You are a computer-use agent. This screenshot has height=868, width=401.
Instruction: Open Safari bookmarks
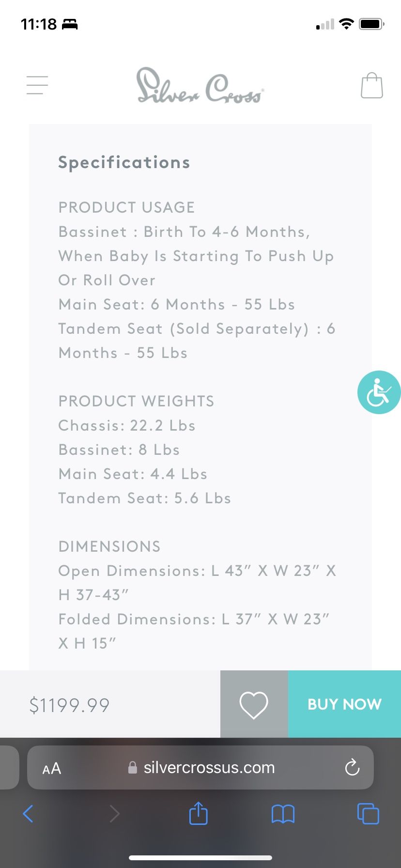[283, 814]
